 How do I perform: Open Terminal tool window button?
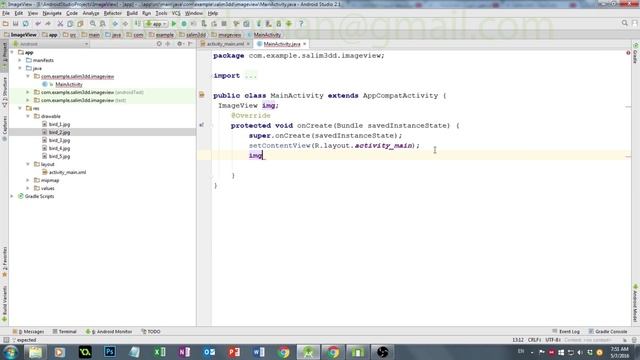[x=64, y=331]
